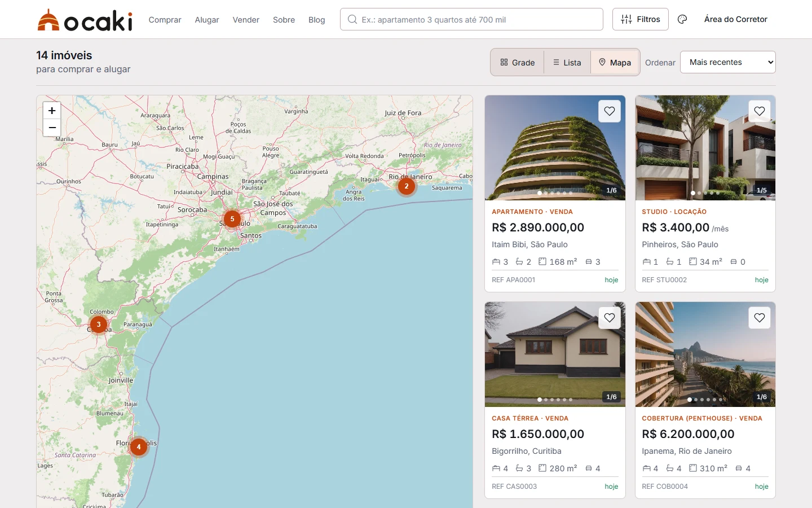The width and height of the screenshot is (812, 508).
Task: Click the Ipanema, Rio de Janeiro location text
Action: (687, 451)
